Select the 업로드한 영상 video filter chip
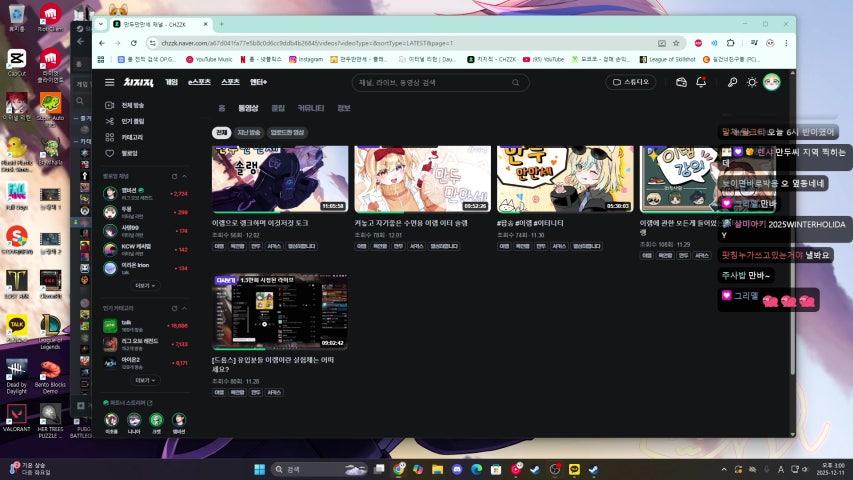The height and width of the screenshot is (480, 853). tap(287, 132)
